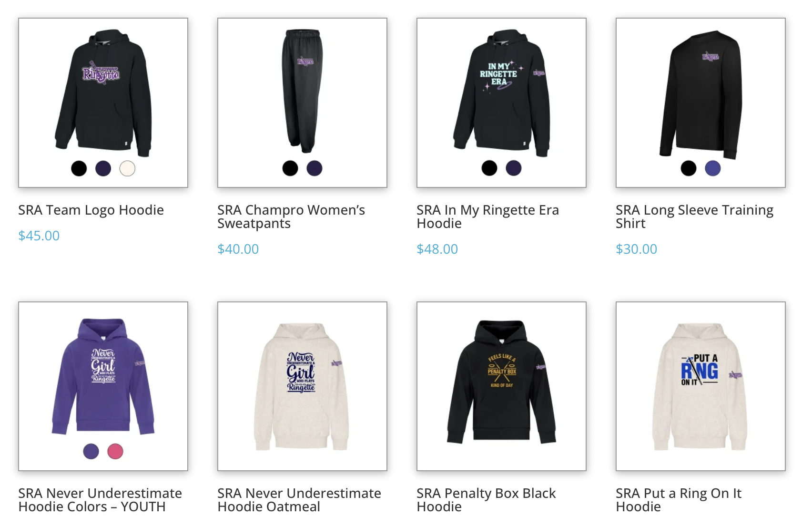Viewport: 812px width, 517px height.
Task: Select navy swatch on Team Logo Hoodie
Action: [103, 168]
